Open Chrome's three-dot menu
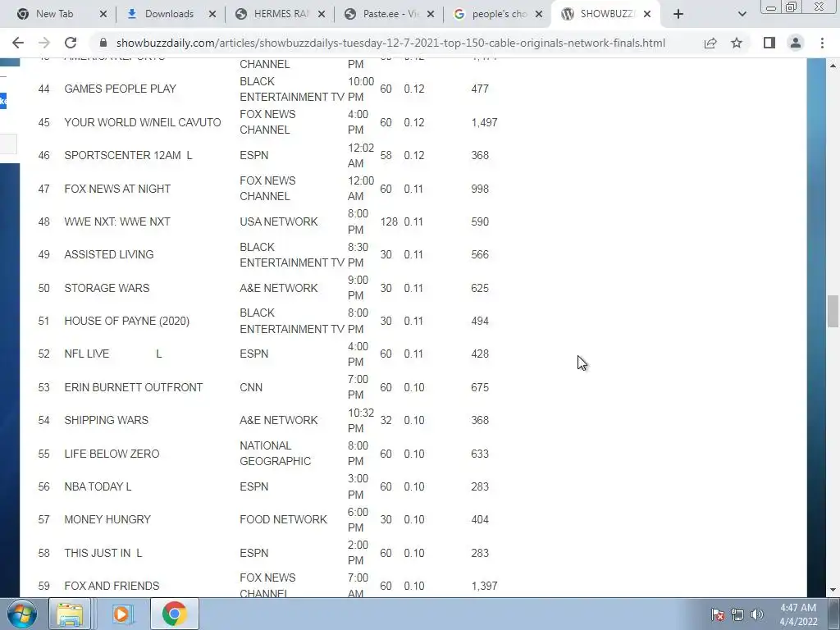Viewport: 840px width, 630px height. click(x=822, y=43)
